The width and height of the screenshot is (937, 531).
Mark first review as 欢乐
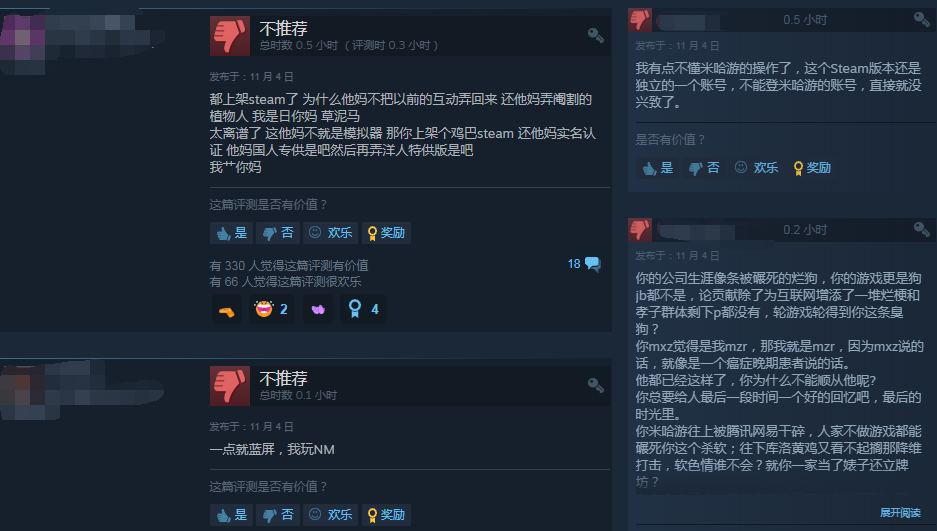(x=330, y=233)
